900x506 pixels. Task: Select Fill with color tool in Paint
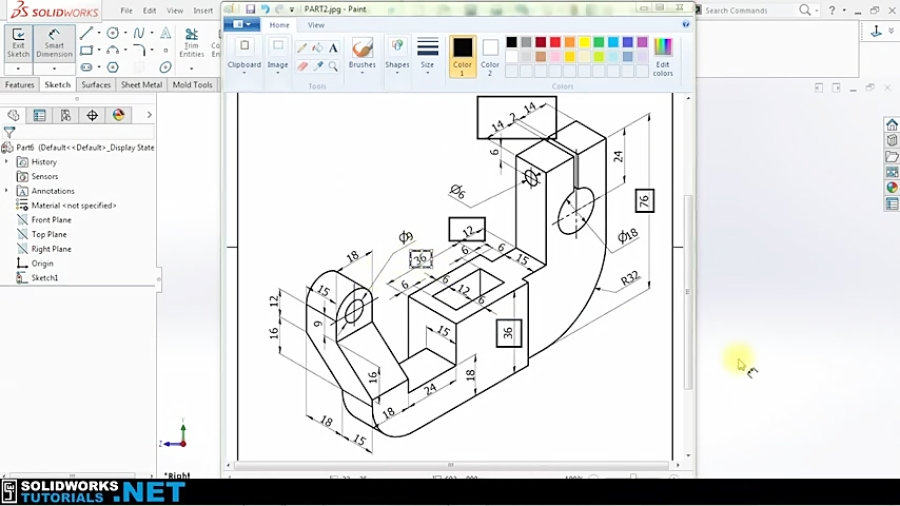coord(317,48)
